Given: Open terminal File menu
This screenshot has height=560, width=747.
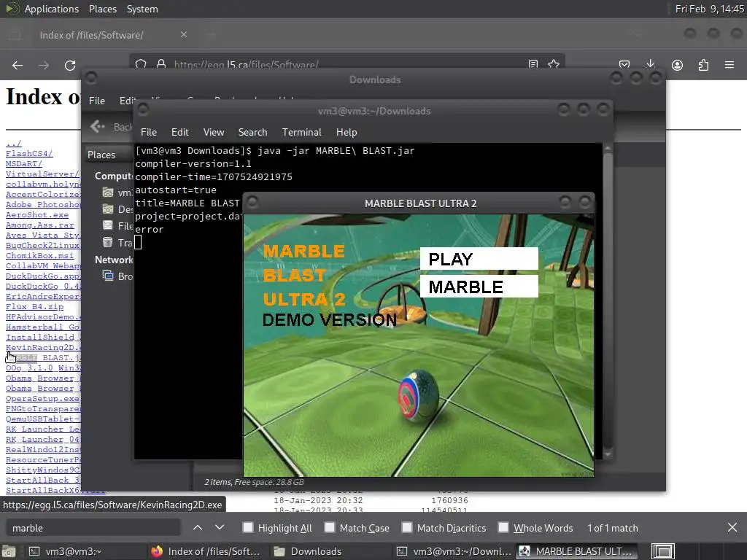Looking at the screenshot, I should pyautogui.click(x=149, y=133).
